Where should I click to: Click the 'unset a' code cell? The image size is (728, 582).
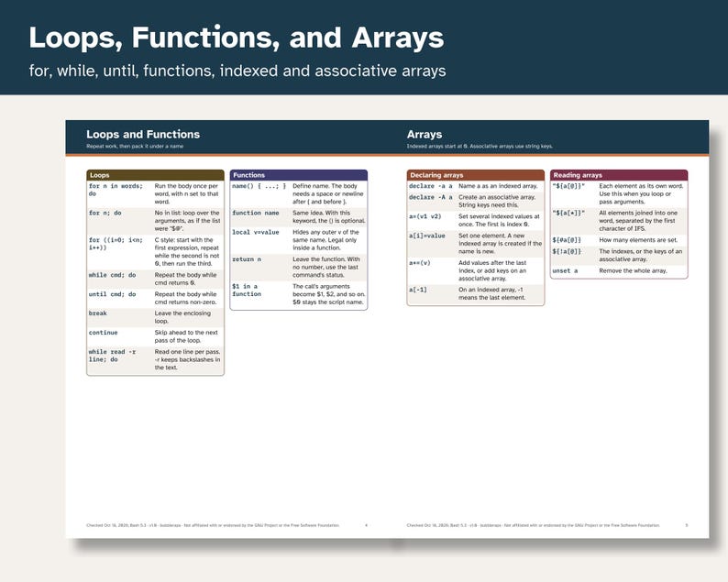coord(565,270)
